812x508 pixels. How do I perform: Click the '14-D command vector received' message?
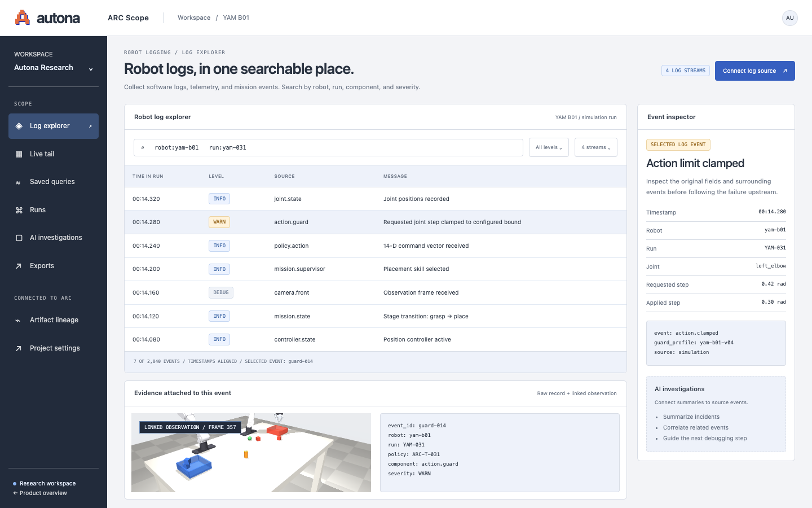(x=426, y=246)
